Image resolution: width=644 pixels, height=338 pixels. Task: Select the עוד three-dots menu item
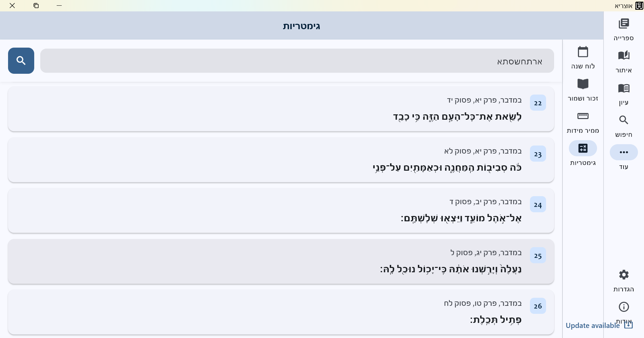(624, 153)
